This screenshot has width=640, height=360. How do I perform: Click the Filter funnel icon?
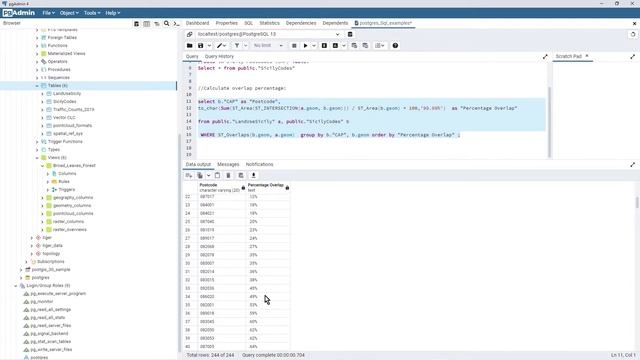tap(237, 46)
